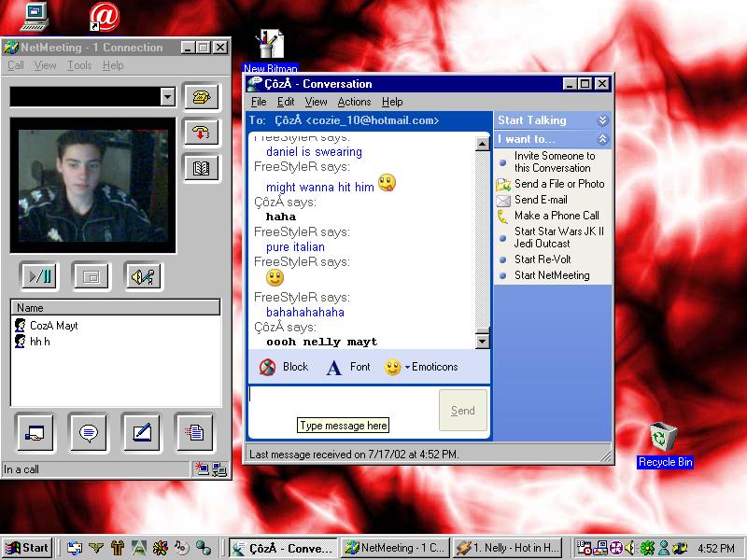Screen dimensions: 747x560
Task: Collapse the 'I want to...' panel
Action: tap(603, 139)
